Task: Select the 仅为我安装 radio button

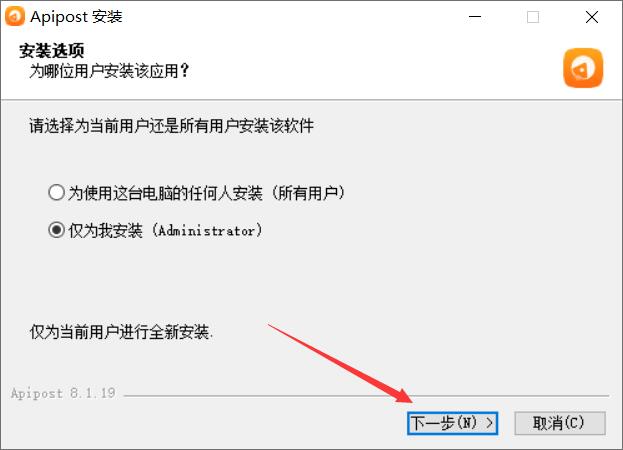Action: pos(56,230)
